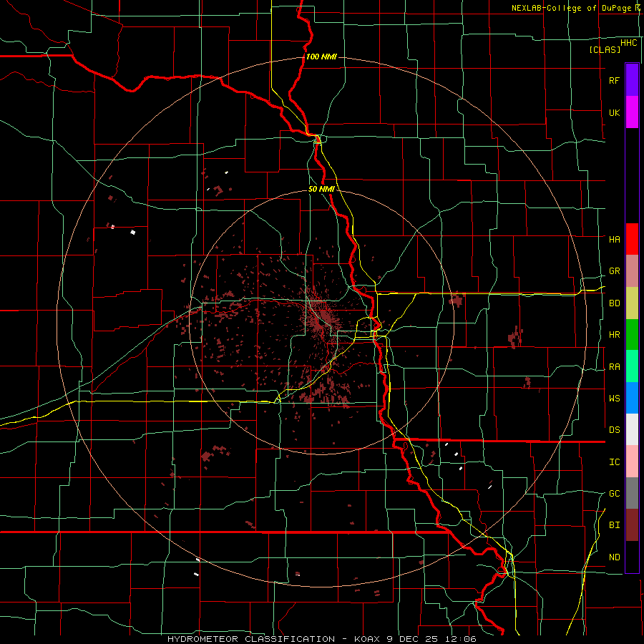The height and width of the screenshot is (644, 644).
Task: Click the "DS" legend label text
Action: click(614, 430)
